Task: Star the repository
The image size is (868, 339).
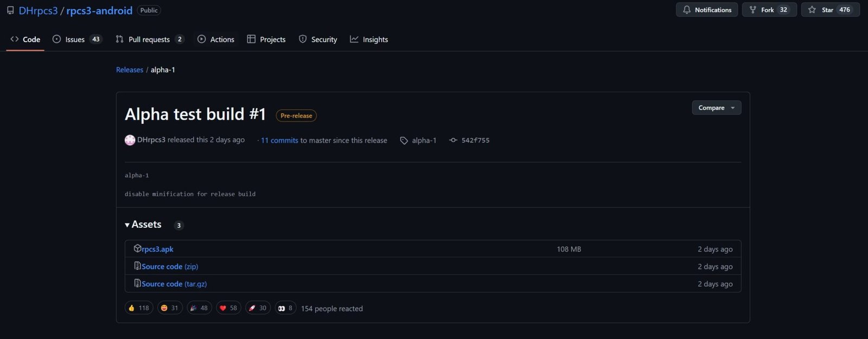Action: (830, 10)
